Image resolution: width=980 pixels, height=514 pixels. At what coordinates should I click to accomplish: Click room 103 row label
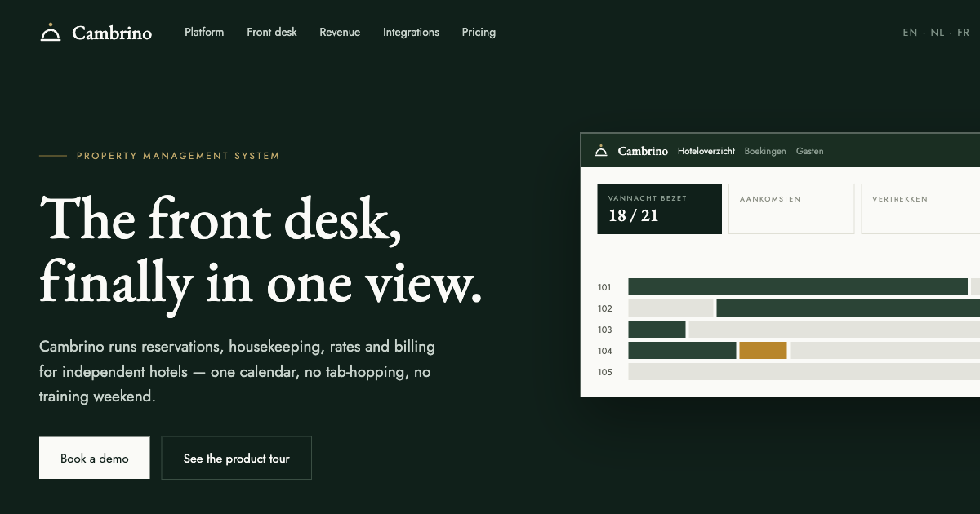click(604, 330)
